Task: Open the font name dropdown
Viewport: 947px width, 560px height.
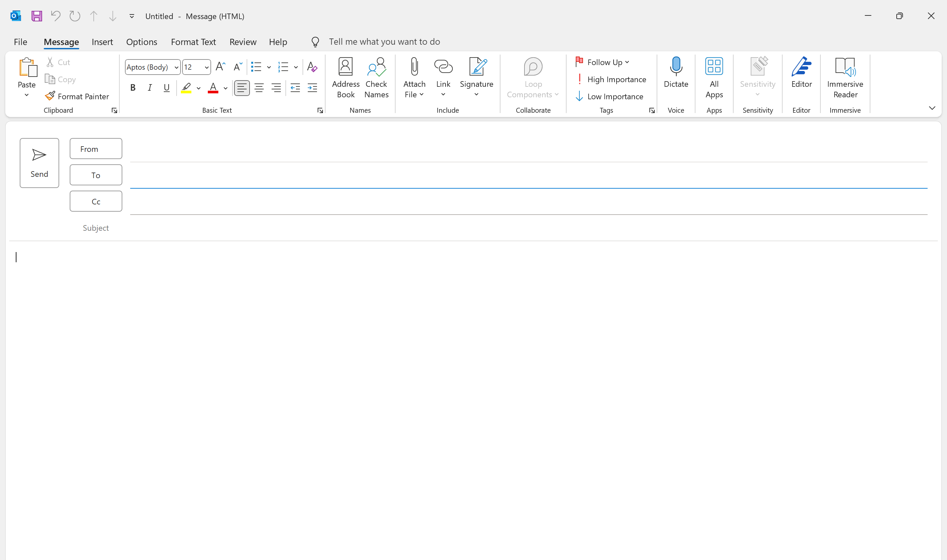Action: 176,68
